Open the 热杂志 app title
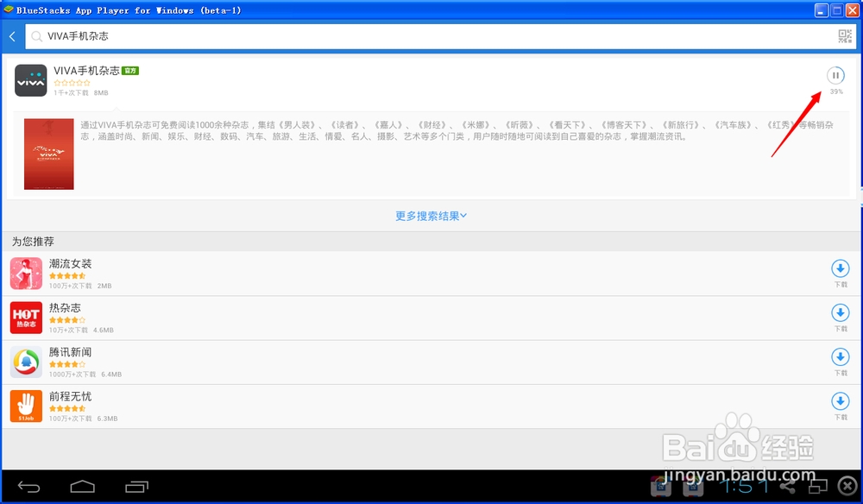 [65, 308]
